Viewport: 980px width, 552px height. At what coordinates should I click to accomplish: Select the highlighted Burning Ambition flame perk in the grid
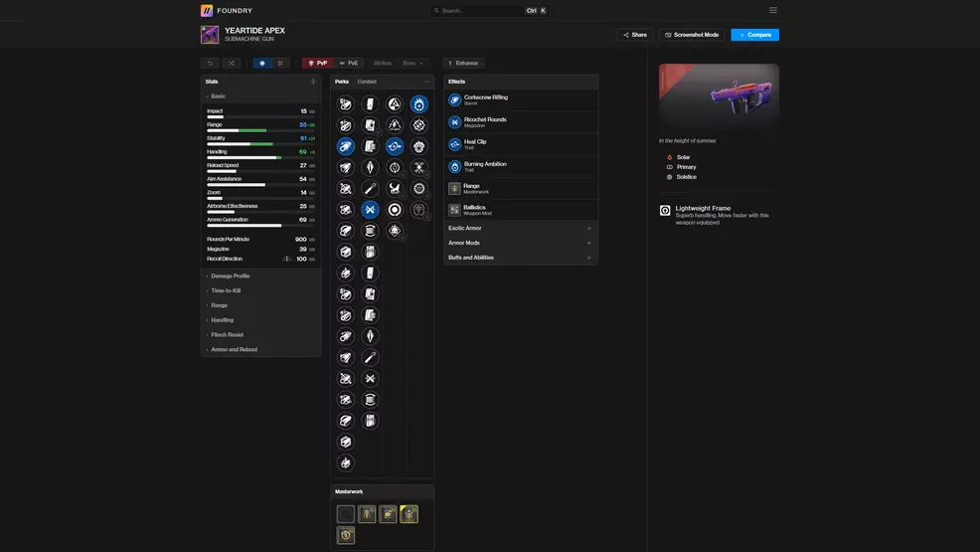(418, 103)
